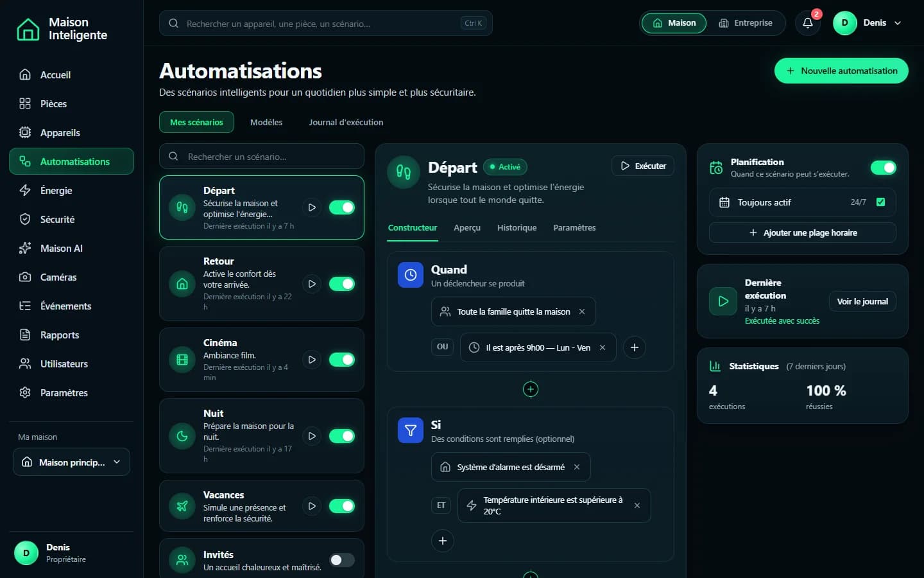Insert block using plus between Quand and Si
924x578 pixels.
coord(531,389)
